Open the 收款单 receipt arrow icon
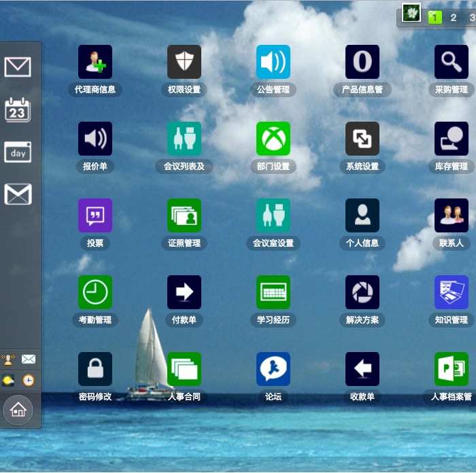Image resolution: width=476 pixels, height=473 pixels. click(362, 369)
